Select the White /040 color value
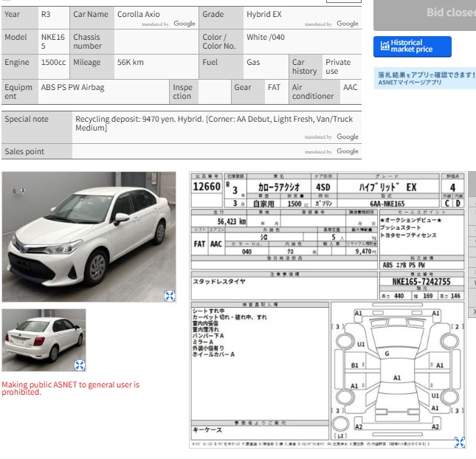 266,37
